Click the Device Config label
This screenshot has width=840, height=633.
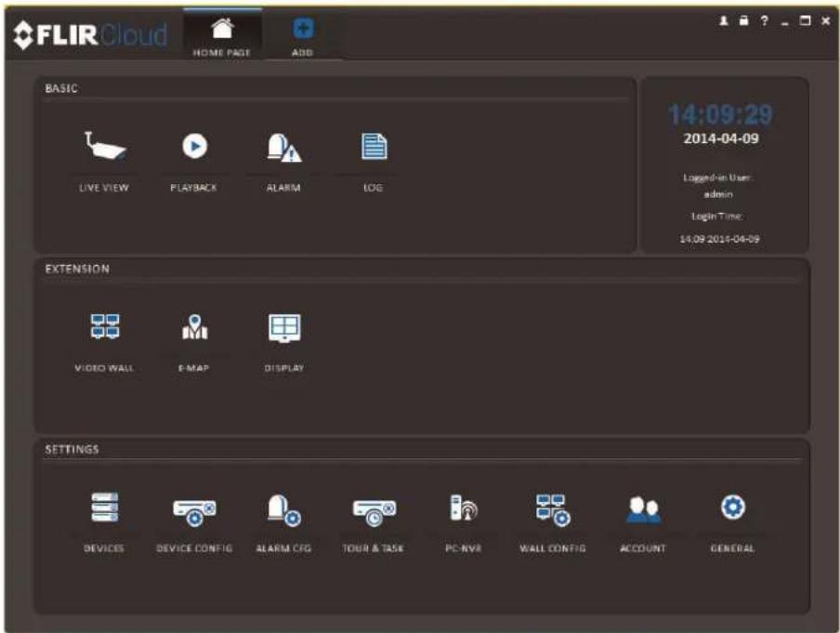coord(194,548)
